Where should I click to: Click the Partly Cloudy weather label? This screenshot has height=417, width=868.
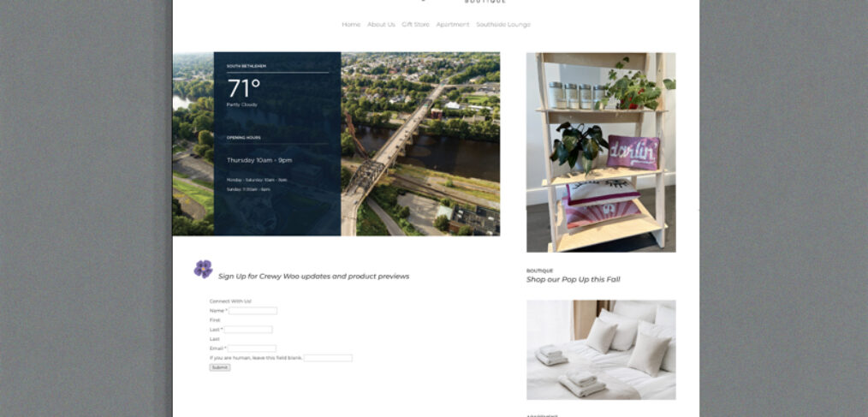[242, 104]
